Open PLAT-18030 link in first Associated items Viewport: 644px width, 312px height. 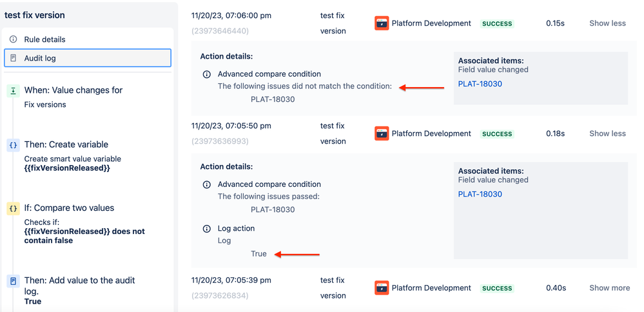click(480, 84)
